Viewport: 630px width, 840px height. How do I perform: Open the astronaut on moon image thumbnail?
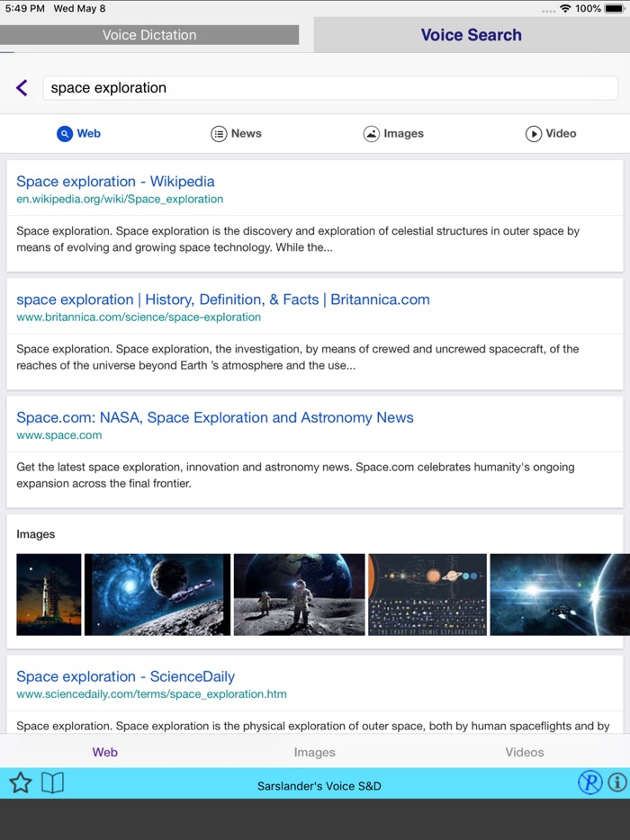click(x=299, y=594)
